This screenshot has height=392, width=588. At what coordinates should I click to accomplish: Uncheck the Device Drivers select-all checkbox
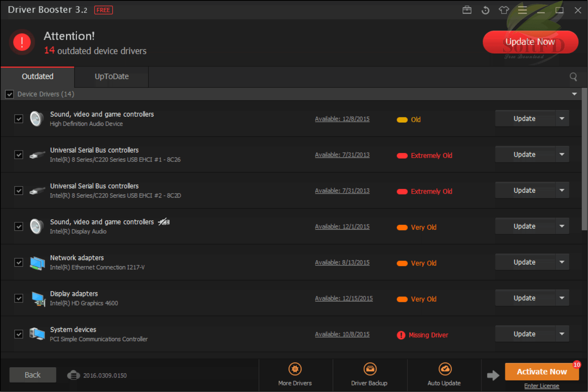click(x=9, y=94)
